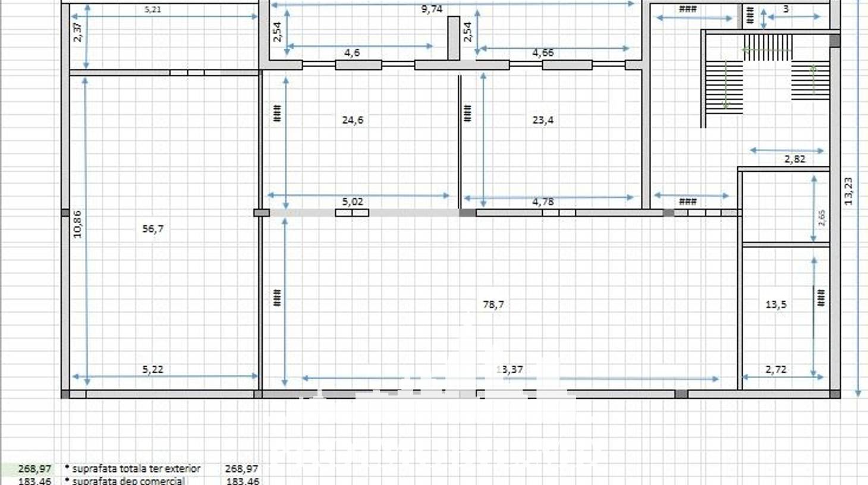
Task: Click the right staircase shape
Action: click(x=810, y=79)
